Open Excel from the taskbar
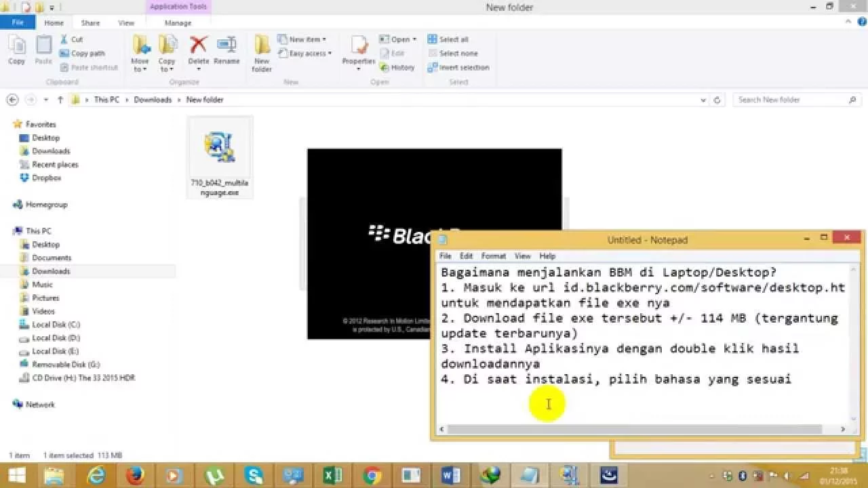Screen dimensions: 868x488 332,476
